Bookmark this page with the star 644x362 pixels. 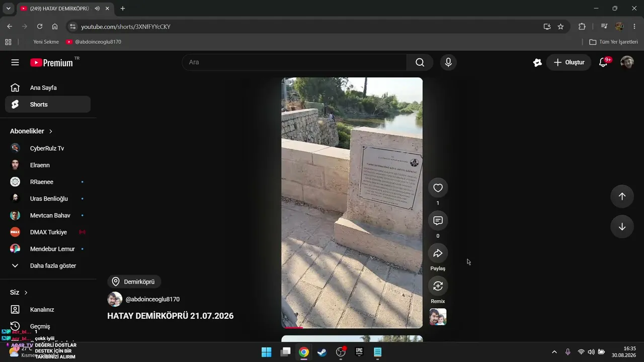pyautogui.click(x=560, y=27)
